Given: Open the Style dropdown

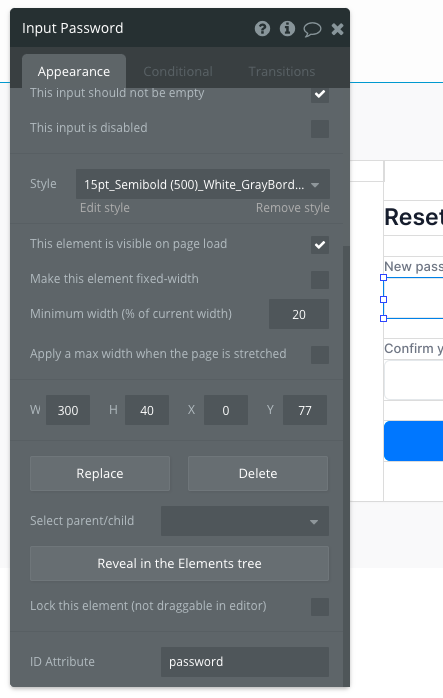Looking at the screenshot, I should [203, 184].
